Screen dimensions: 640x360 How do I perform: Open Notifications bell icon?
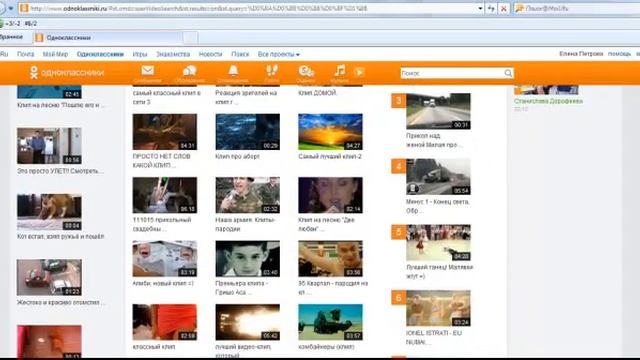(233, 71)
